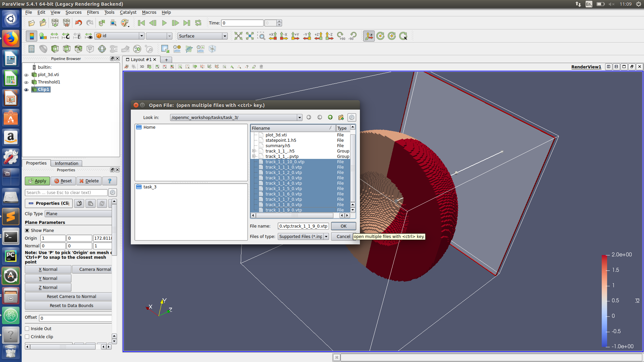The width and height of the screenshot is (644, 362).
Task: Set view direction to +X icon
Action: coord(273,36)
